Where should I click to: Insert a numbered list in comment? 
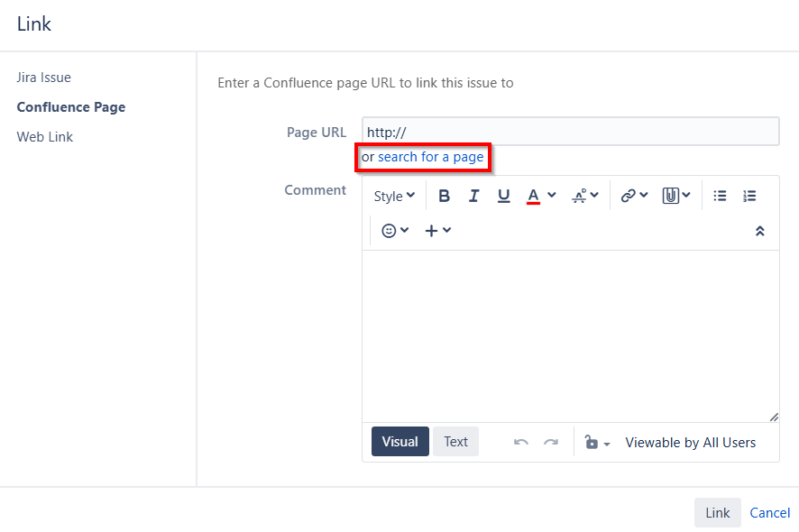[749, 196]
